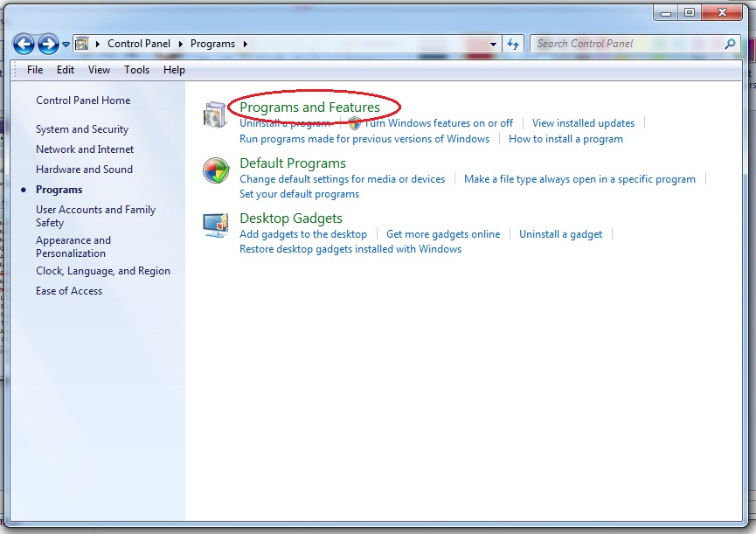Screen dimensions: 756x534
Task: Click Make a file type always open link
Action: click(x=579, y=179)
